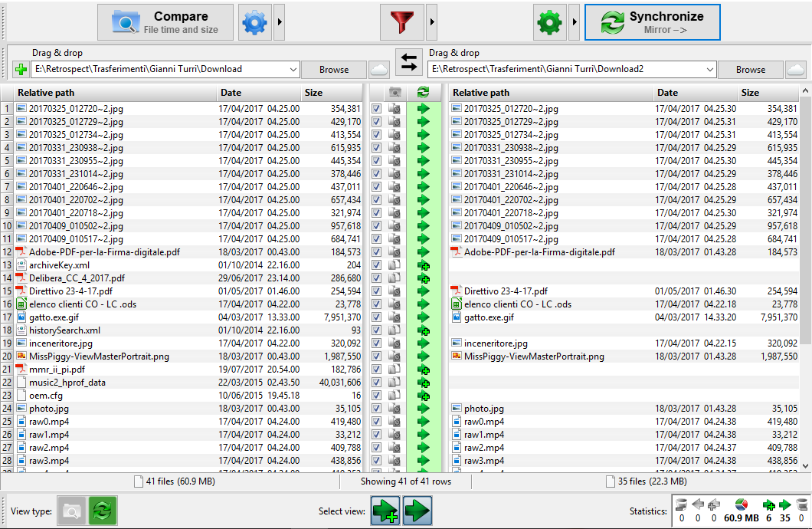Browse for the left folder
Viewport: 812px width, 529px height.
point(334,70)
